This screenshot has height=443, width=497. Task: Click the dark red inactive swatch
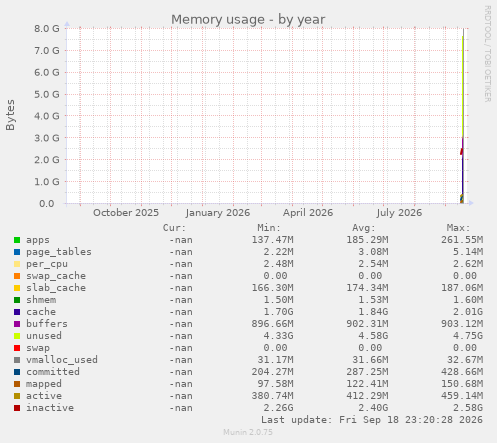click(17, 408)
